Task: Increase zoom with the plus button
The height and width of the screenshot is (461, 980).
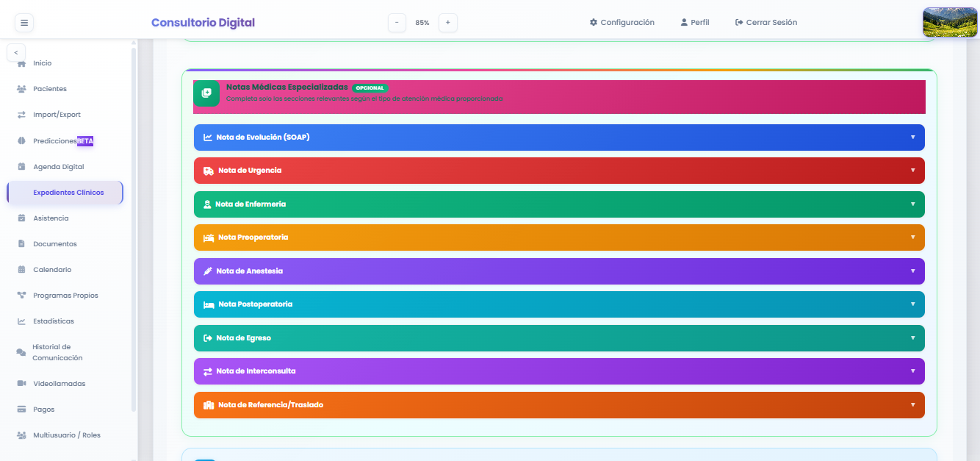Action: click(448, 23)
